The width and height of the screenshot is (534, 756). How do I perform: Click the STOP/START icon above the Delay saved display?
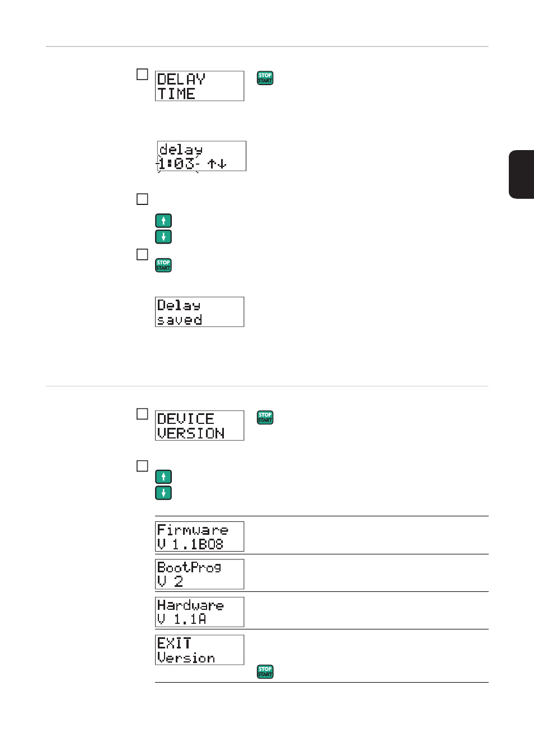[x=163, y=265]
